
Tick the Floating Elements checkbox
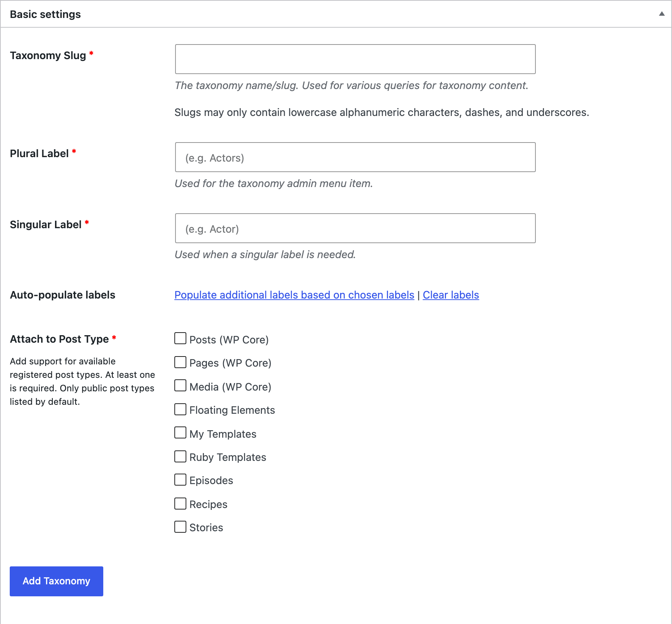180,409
